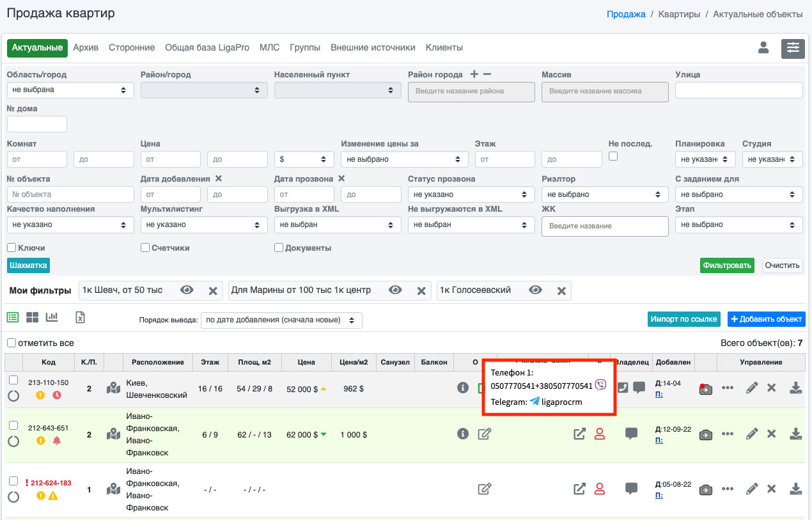Open the user profile icon
The width and height of the screenshot is (812, 520).
coord(763,48)
